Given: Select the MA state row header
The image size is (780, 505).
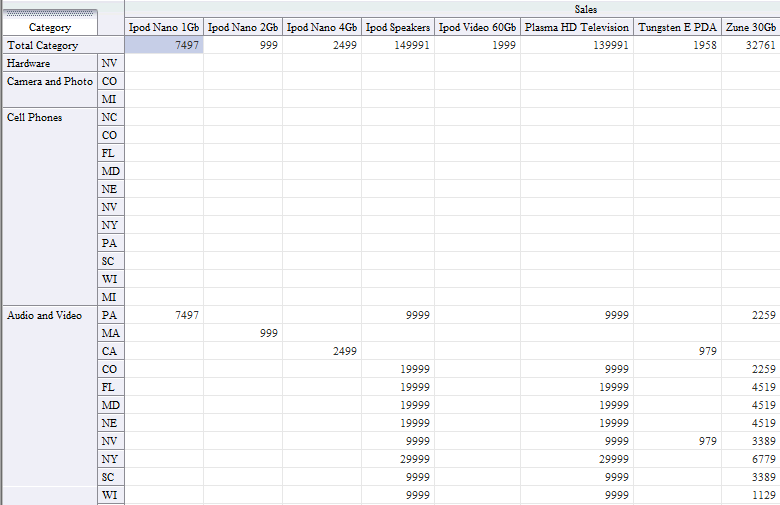Looking at the screenshot, I should pos(111,333).
